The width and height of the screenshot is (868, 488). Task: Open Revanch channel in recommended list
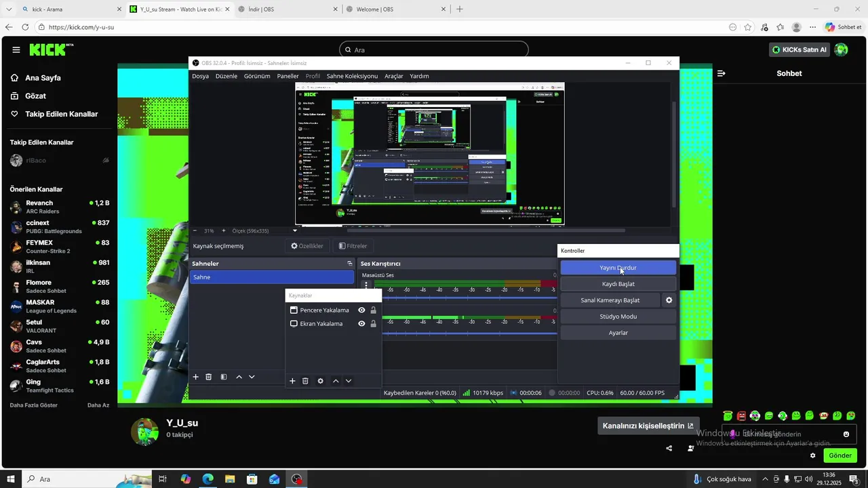(60, 207)
